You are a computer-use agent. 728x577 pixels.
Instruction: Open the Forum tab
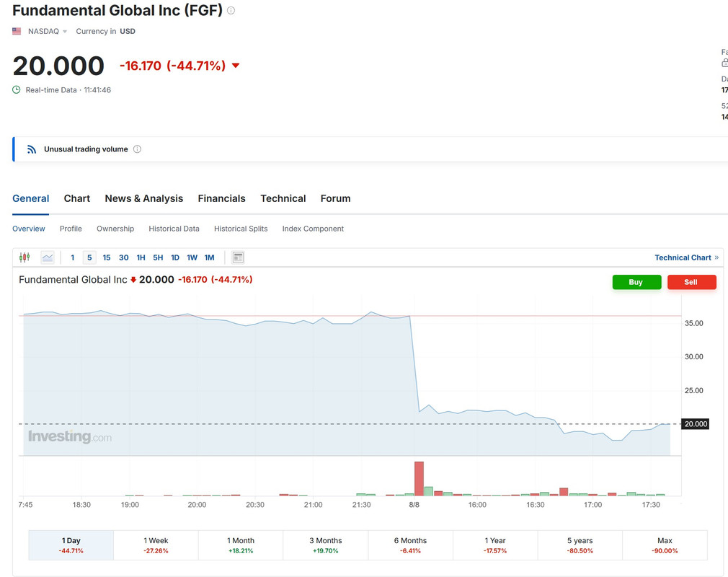click(x=336, y=198)
